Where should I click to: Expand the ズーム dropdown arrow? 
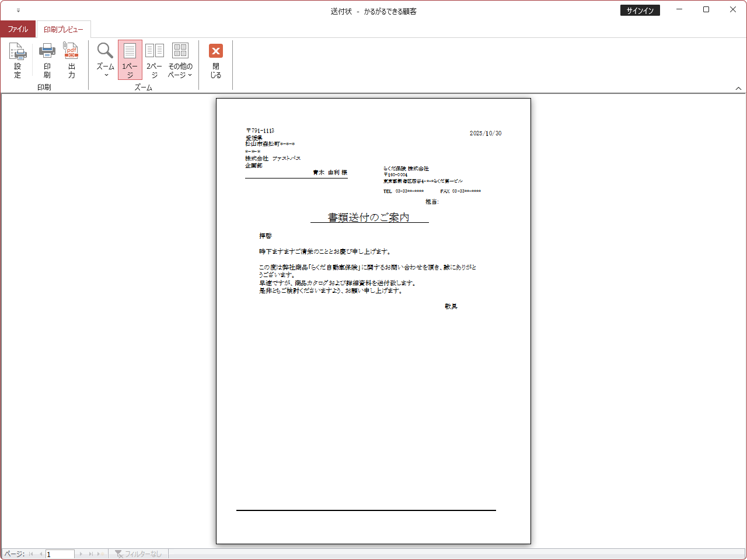tap(106, 75)
